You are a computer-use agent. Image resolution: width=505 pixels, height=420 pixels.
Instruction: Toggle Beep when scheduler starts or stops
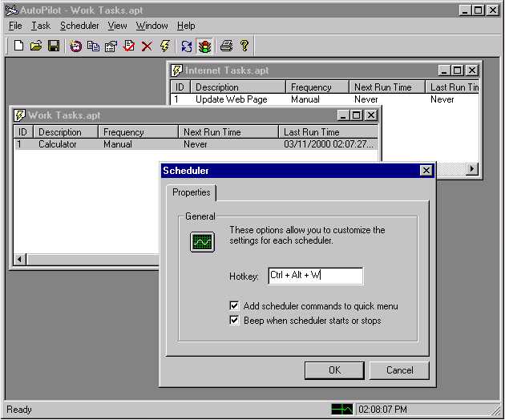pyautogui.click(x=234, y=321)
